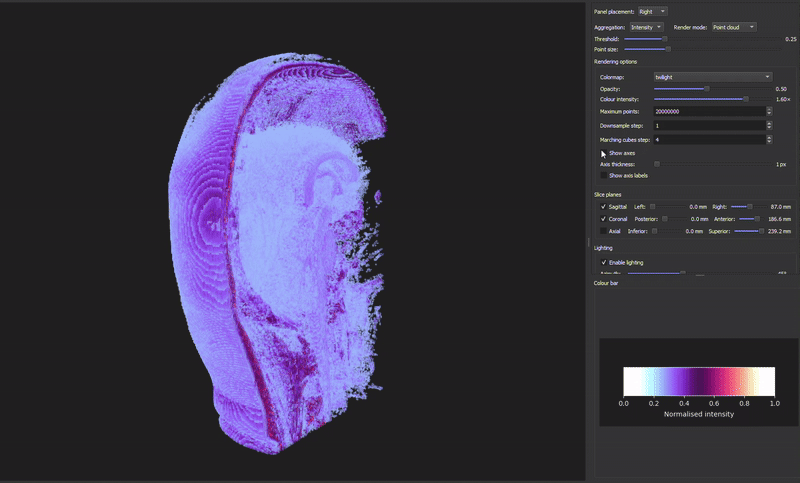Click the Axis thickness slider handle
The height and width of the screenshot is (483, 800).
pos(657,164)
